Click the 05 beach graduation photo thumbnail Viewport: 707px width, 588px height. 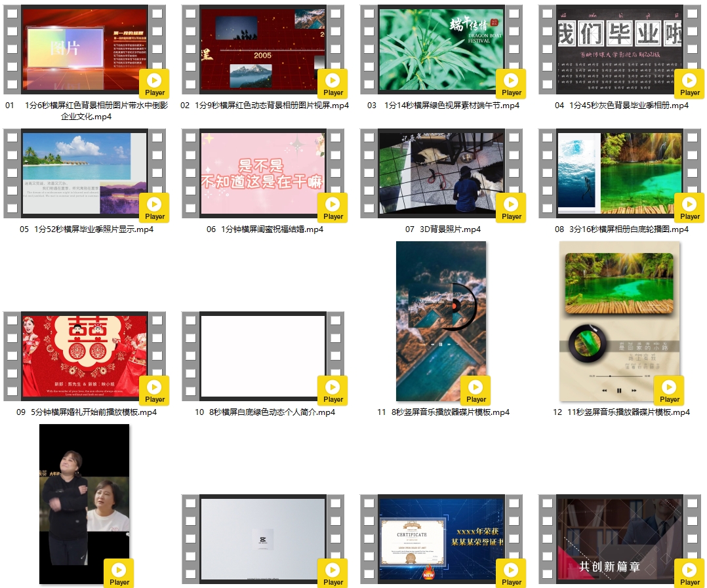76,173
